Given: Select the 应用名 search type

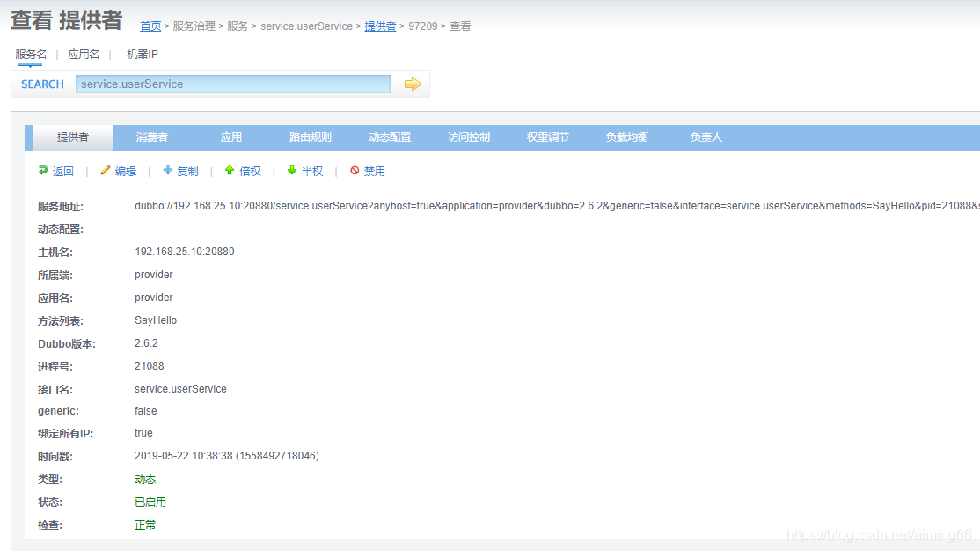Looking at the screenshot, I should [x=84, y=55].
